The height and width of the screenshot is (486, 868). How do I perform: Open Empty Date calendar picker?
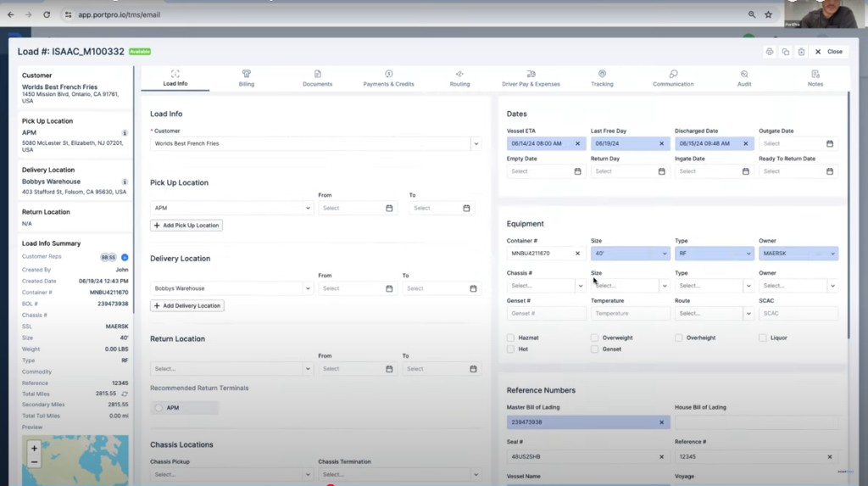tap(577, 171)
